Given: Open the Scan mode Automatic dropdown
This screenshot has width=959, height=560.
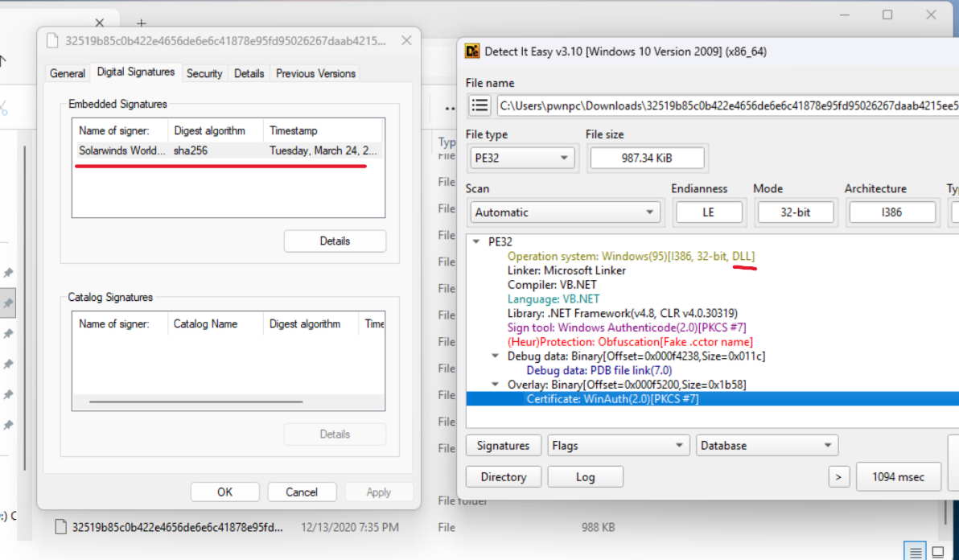Looking at the screenshot, I should (x=563, y=212).
